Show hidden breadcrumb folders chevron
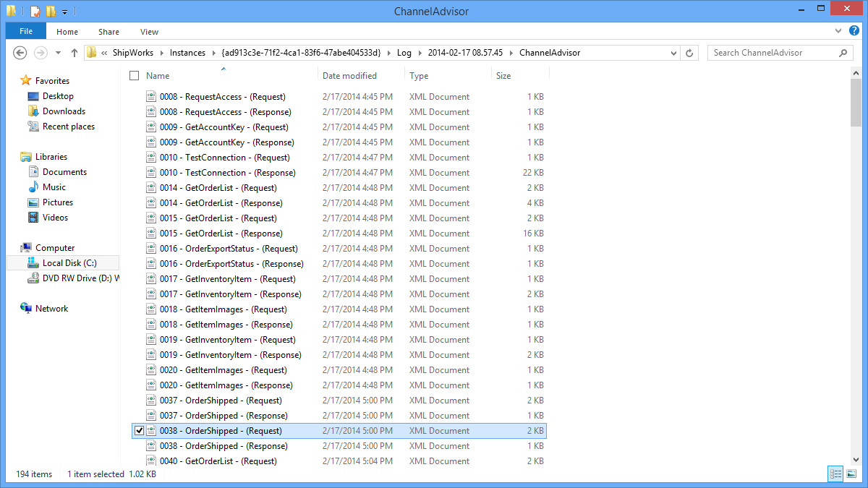868x488 pixels. [105, 53]
